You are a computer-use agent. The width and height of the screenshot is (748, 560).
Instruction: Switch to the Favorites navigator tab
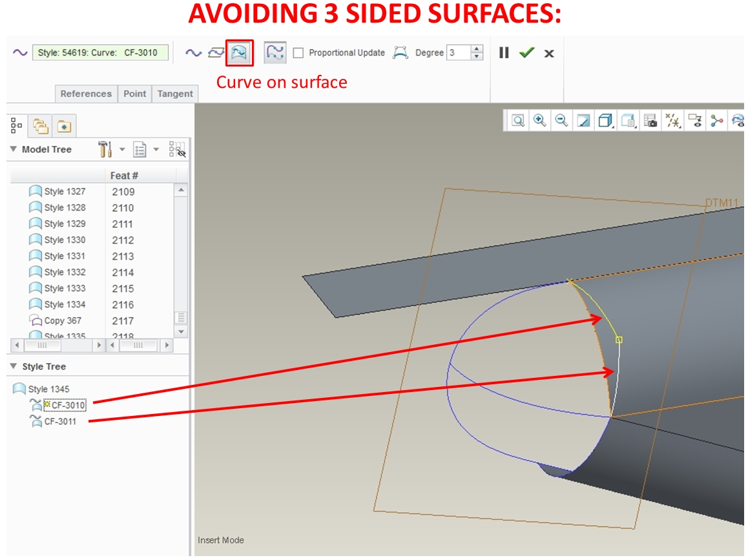tap(64, 127)
